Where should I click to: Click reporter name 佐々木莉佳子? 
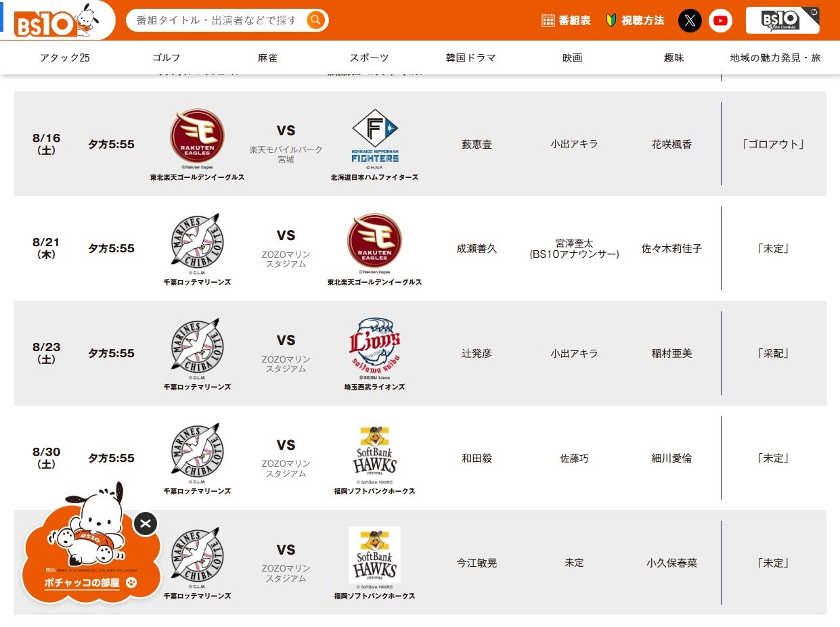(671, 248)
